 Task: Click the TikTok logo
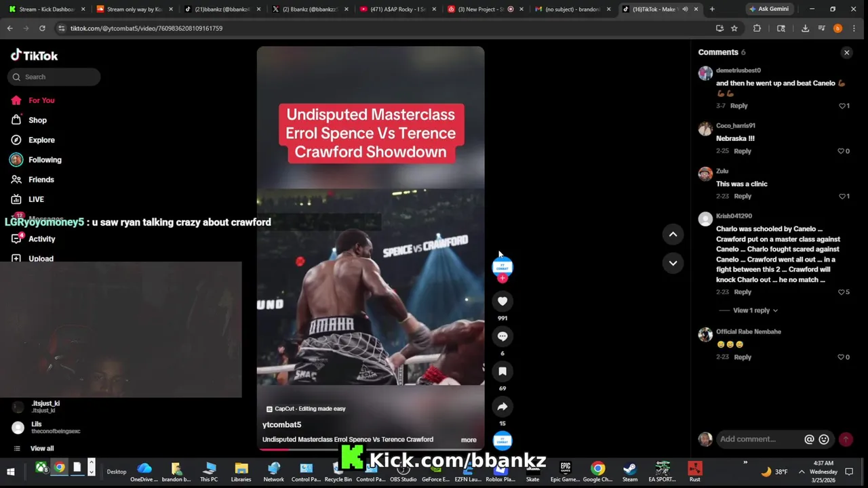point(35,56)
